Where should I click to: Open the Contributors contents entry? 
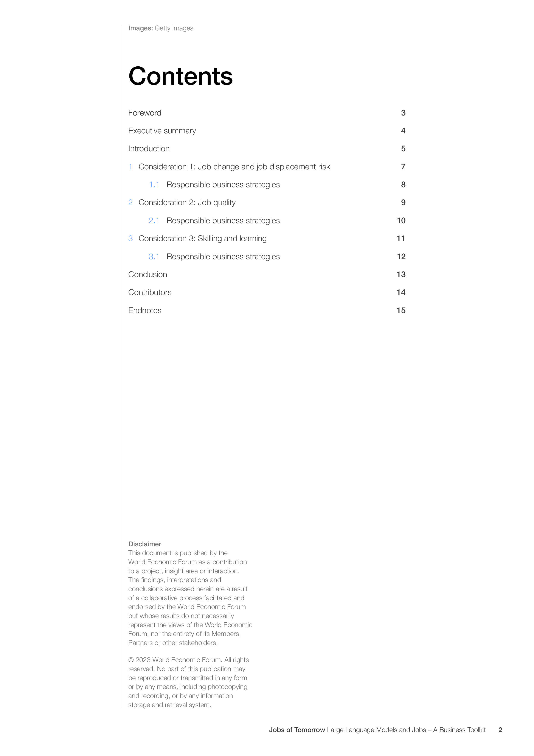[150, 292]
